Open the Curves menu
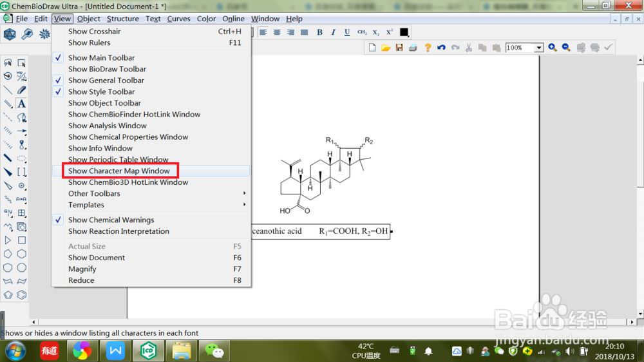The height and width of the screenshot is (362, 644). coord(178,19)
